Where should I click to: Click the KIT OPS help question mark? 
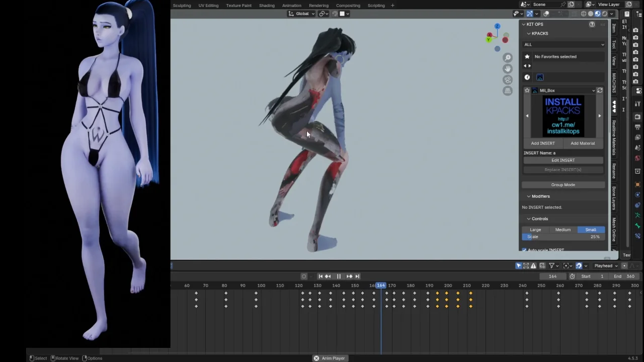(x=592, y=24)
